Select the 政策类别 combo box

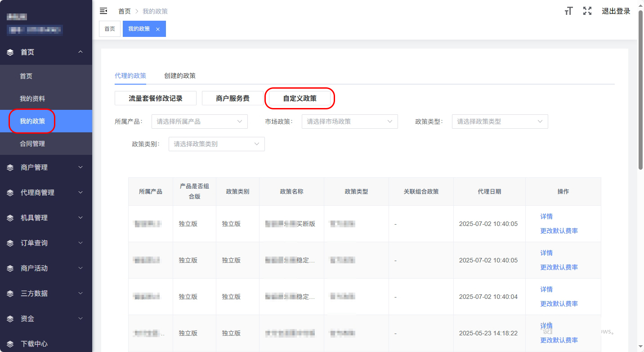[x=216, y=144]
